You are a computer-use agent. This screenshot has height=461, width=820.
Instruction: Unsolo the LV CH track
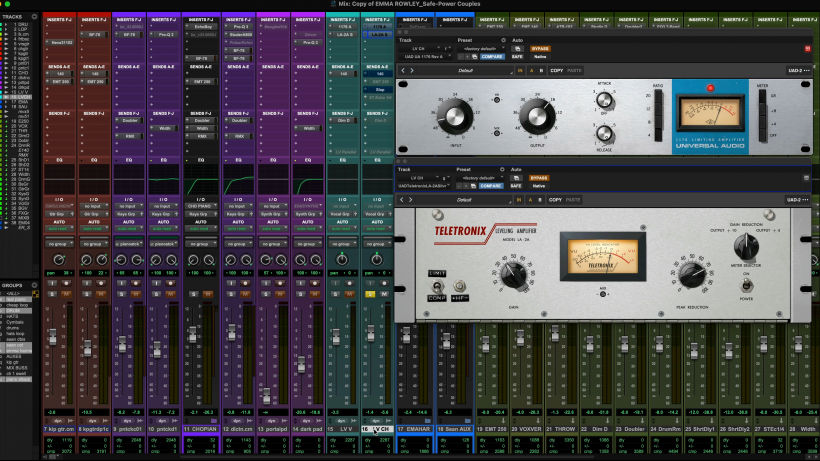(x=370, y=294)
